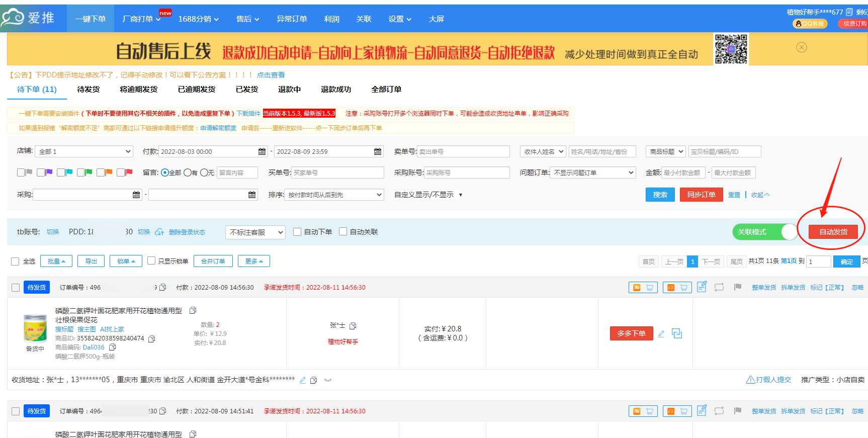Open the 不标注客服 dropdown
Viewport: 868px width, 438px height.
click(255, 232)
